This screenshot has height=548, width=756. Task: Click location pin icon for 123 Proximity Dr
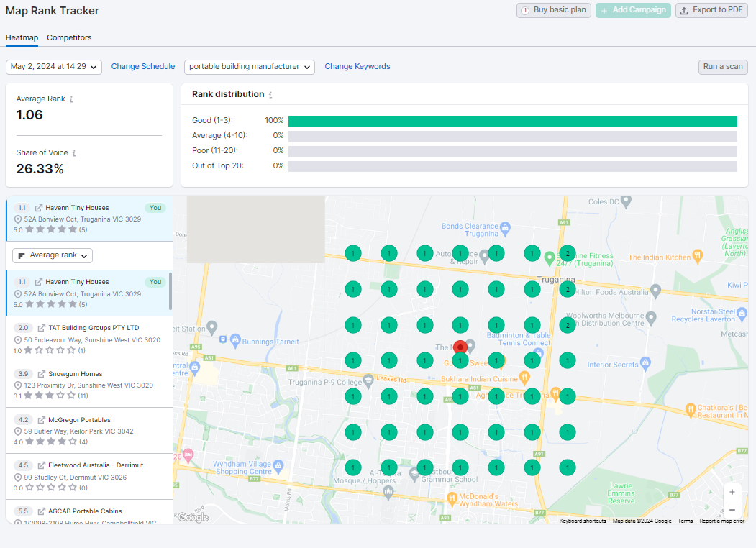point(18,385)
